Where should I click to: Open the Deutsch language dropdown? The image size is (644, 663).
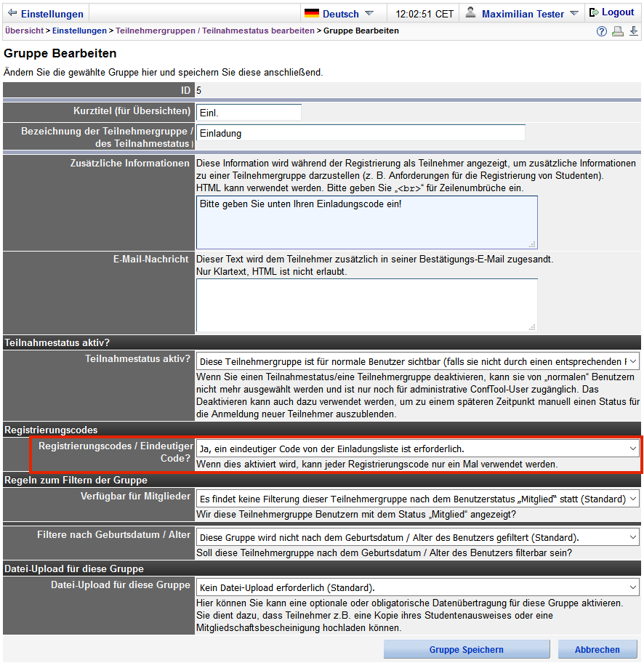[369, 14]
